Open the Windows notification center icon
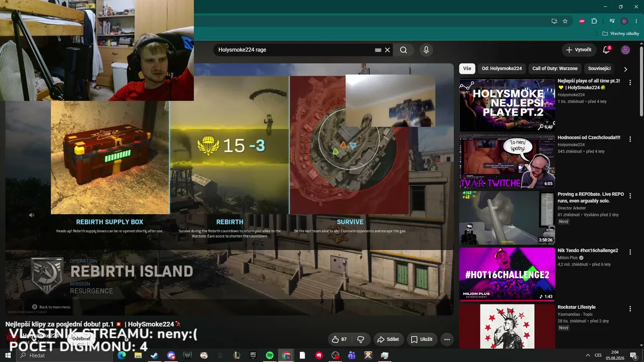Viewport: 644px width, 362px height. [634, 355]
